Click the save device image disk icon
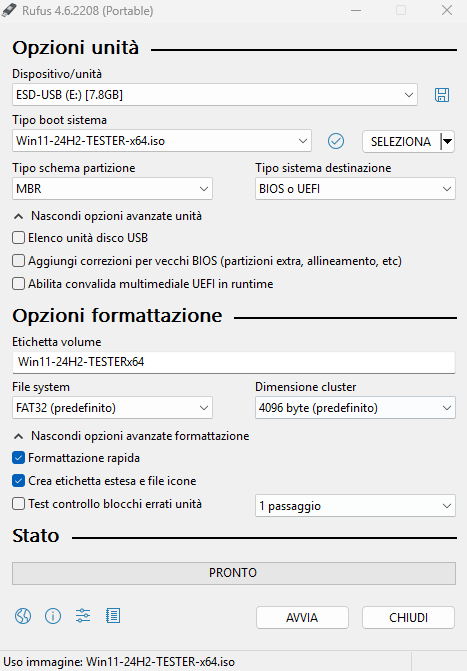 442,95
